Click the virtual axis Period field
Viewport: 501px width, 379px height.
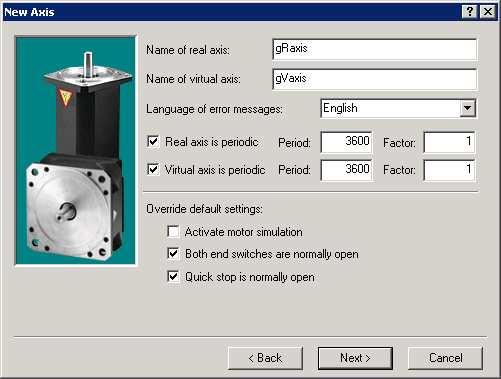(x=346, y=170)
